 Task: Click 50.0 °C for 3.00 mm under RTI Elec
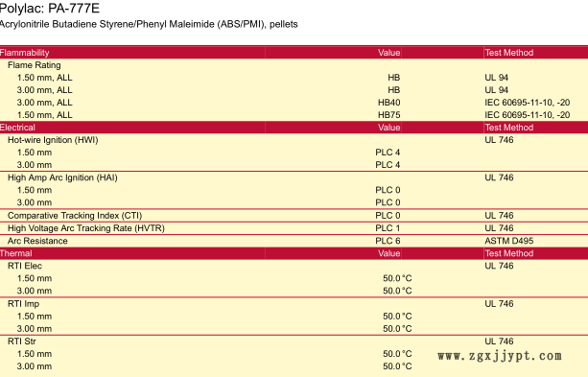point(397,291)
